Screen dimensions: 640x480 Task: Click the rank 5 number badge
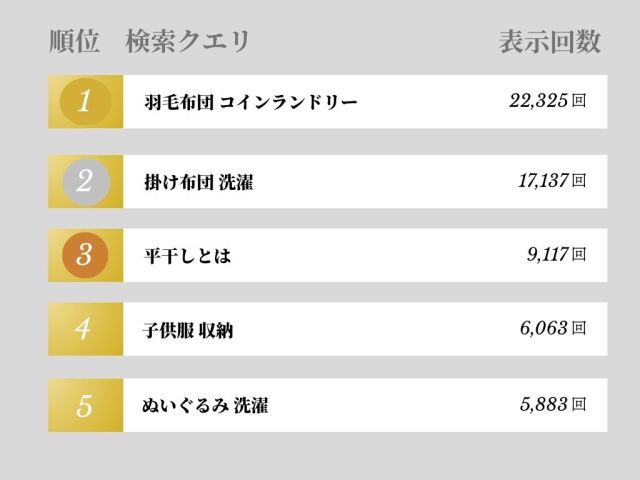[85, 406]
